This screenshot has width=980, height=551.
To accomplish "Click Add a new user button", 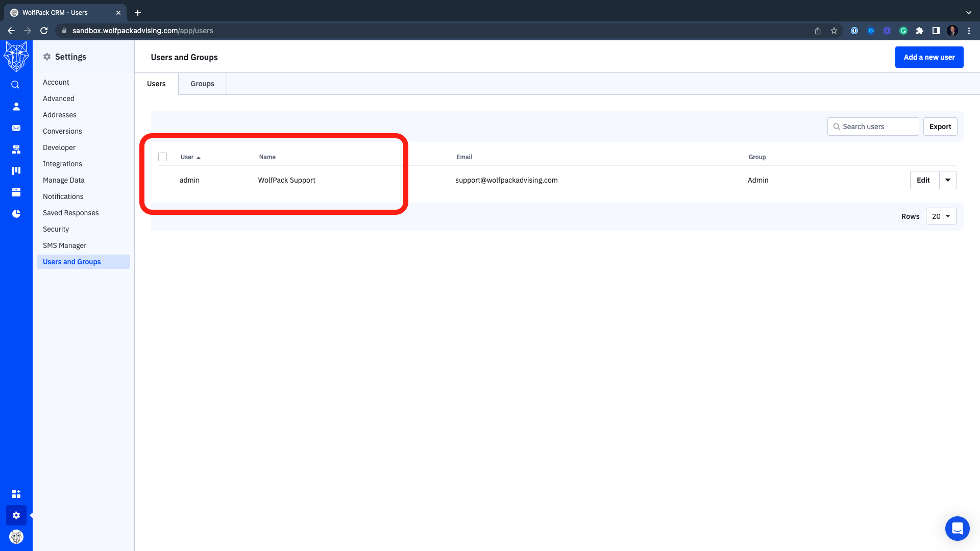I will [929, 57].
